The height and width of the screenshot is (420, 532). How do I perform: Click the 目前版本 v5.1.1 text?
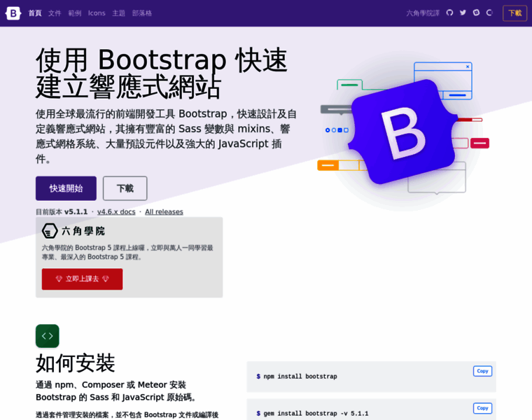(x=62, y=211)
